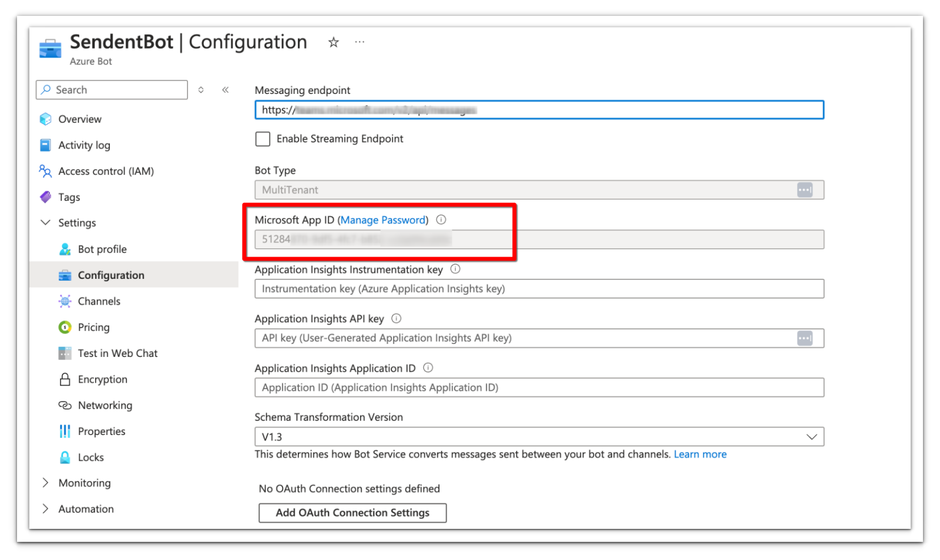Click the info icon next to Microsoft App ID
Screen dimensions: 940x560
(441, 220)
